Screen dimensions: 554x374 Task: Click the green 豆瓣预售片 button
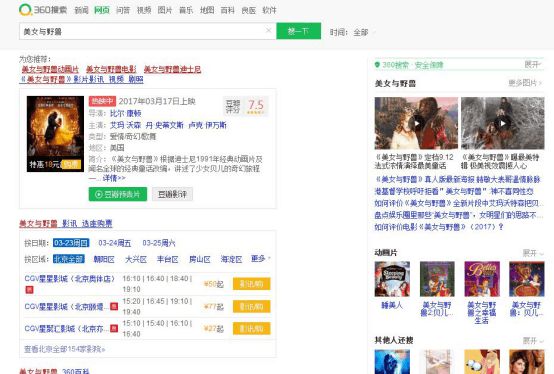point(118,194)
